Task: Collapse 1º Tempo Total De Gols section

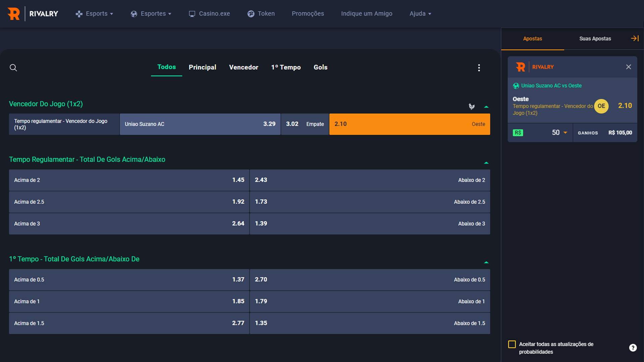Action: [x=486, y=262]
